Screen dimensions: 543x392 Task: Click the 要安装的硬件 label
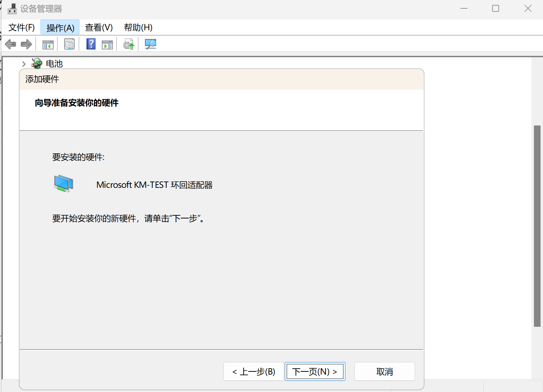point(78,157)
